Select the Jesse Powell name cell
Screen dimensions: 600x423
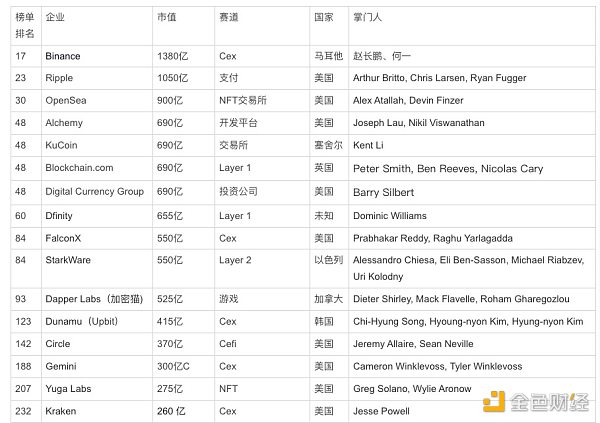click(x=384, y=411)
